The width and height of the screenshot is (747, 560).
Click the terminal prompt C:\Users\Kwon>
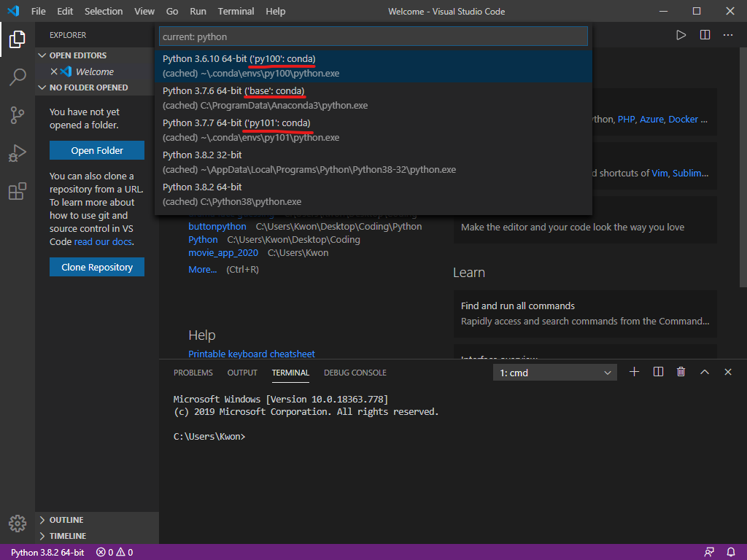209,437
